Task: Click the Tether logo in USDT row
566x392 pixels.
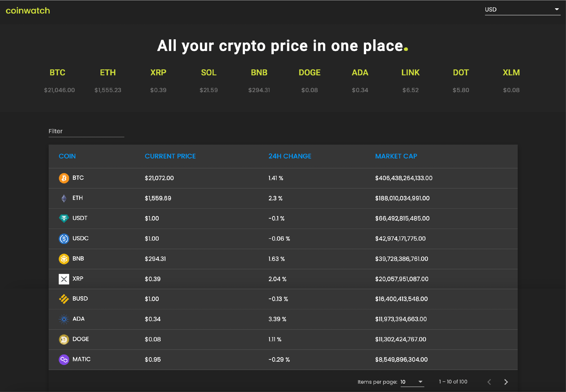Action: 64,218
